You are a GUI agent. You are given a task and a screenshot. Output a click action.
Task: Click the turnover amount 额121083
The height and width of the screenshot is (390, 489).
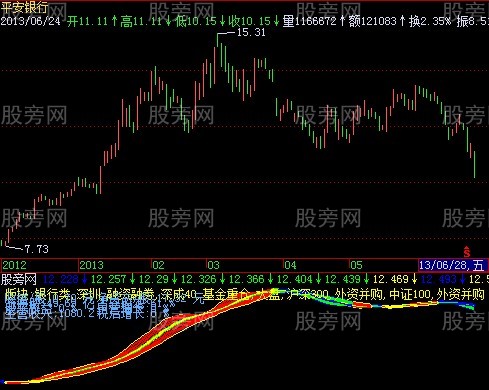point(373,22)
